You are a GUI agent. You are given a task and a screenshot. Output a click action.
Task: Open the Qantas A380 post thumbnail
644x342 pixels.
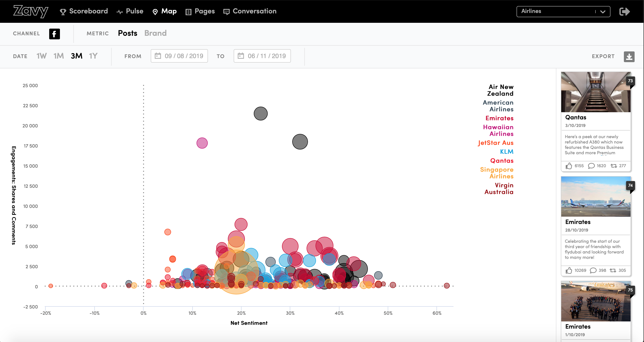pos(595,92)
